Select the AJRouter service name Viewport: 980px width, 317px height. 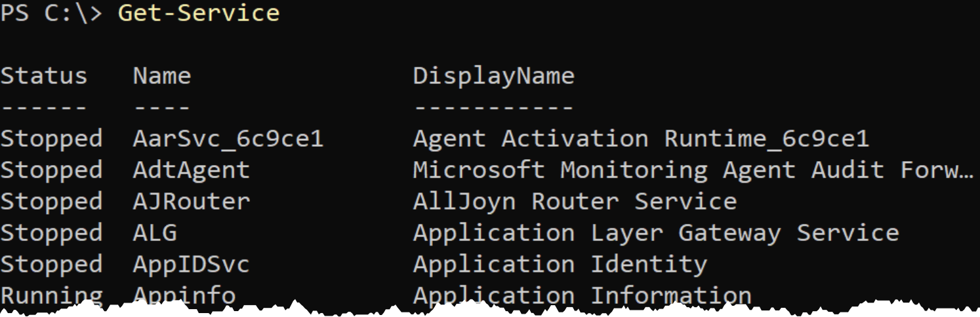(x=192, y=202)
